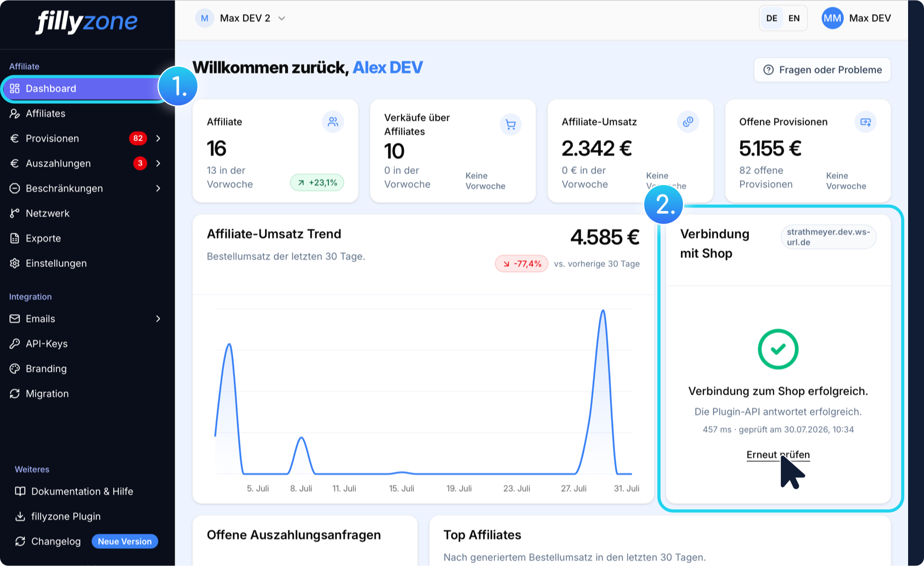Click the cart icon on Verkäufe card
This screenshot has height=566, width=924.
[511, 125]
